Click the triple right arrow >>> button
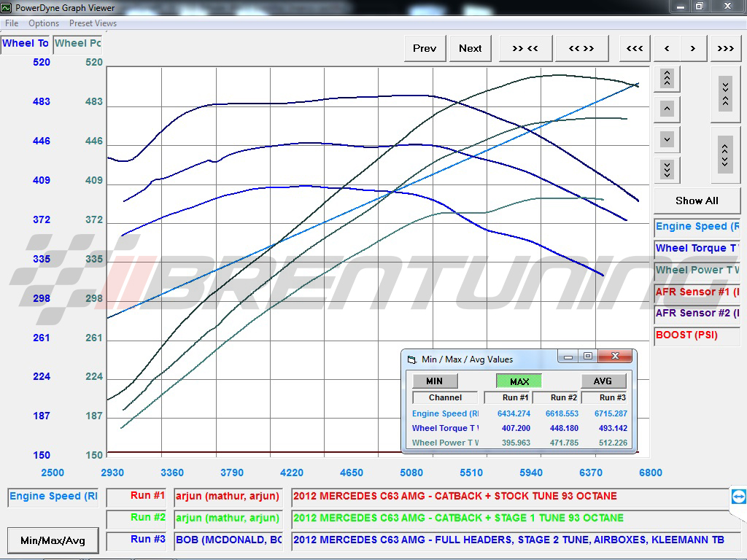 pyautogui.click(x=726, y=48)
